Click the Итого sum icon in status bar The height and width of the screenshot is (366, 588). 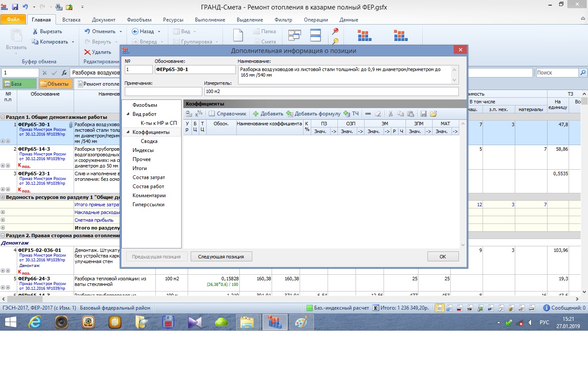[375, 308]
